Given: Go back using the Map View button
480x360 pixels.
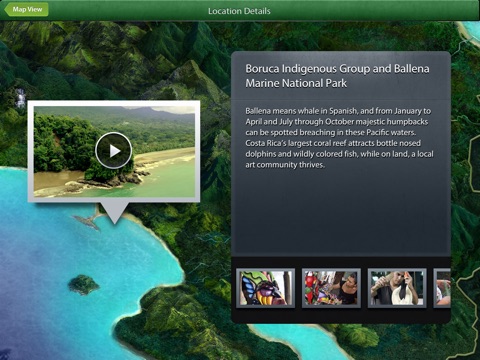Looking at the screenshot, I should click(27, 9).
